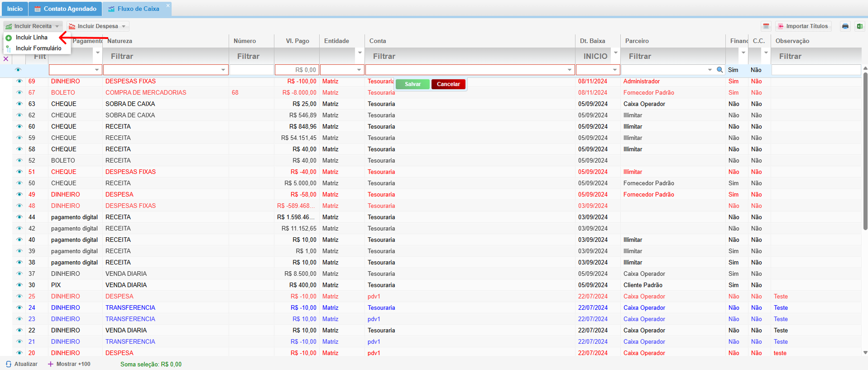This screenshot has height=370, width=868.
Task: Click the Natureza Filtrar filter field
Action: (x=166, y=56)
